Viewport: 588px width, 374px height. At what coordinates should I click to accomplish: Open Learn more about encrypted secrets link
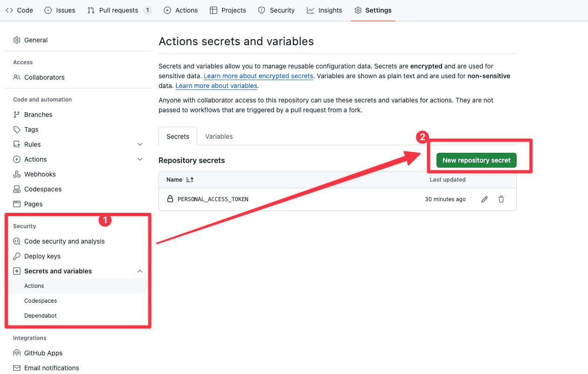(258, 76)
